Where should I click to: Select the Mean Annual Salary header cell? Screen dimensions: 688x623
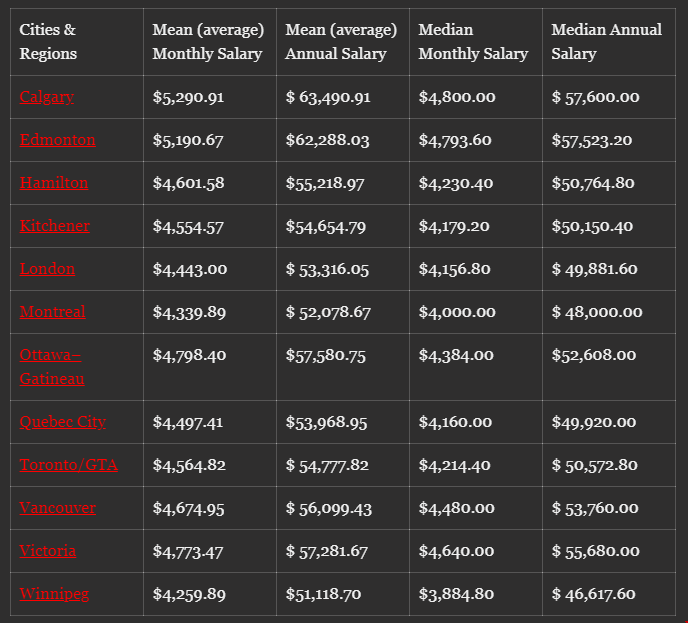pyautogui.click(x=341, y=42)
